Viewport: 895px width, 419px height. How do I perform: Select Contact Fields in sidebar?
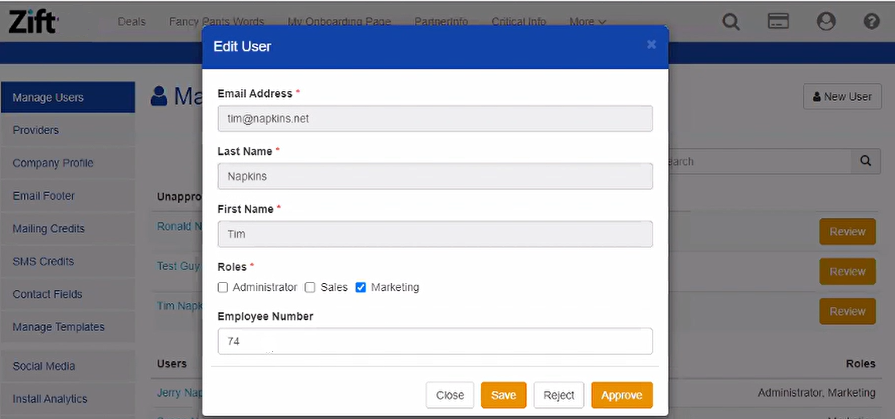coord(67,294)
